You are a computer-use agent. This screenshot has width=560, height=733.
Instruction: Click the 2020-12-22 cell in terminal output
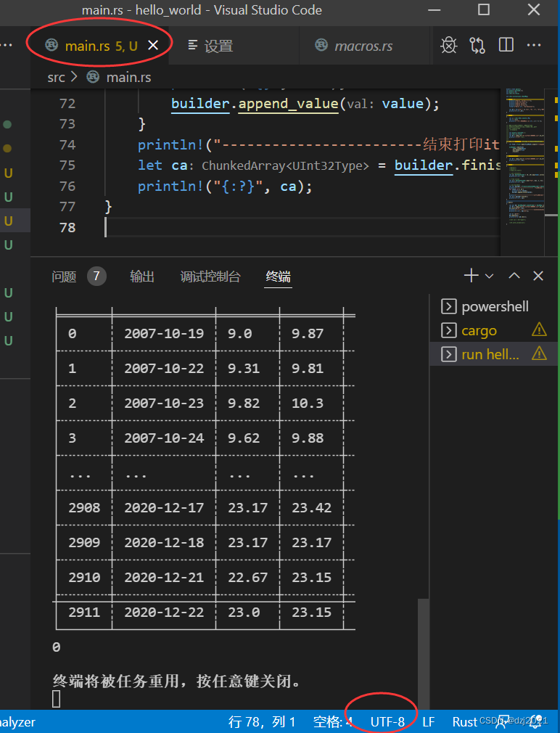[x=164, y=612]
